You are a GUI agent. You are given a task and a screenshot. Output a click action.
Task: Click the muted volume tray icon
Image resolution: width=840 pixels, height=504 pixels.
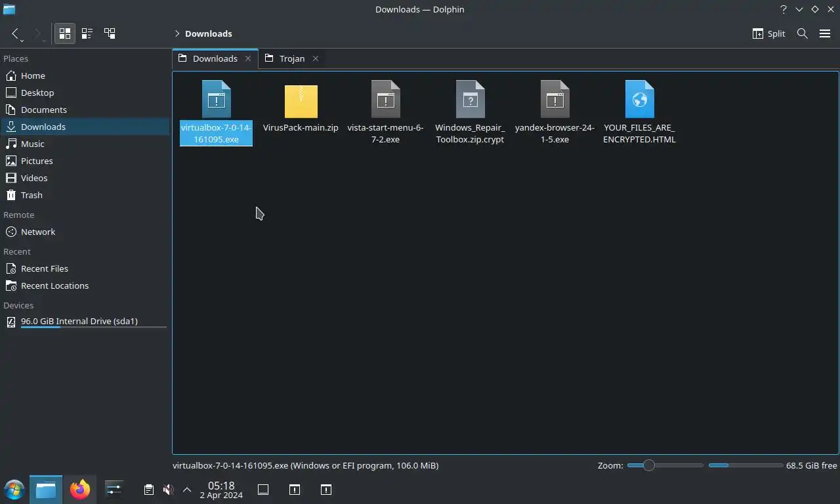[168, 490]
